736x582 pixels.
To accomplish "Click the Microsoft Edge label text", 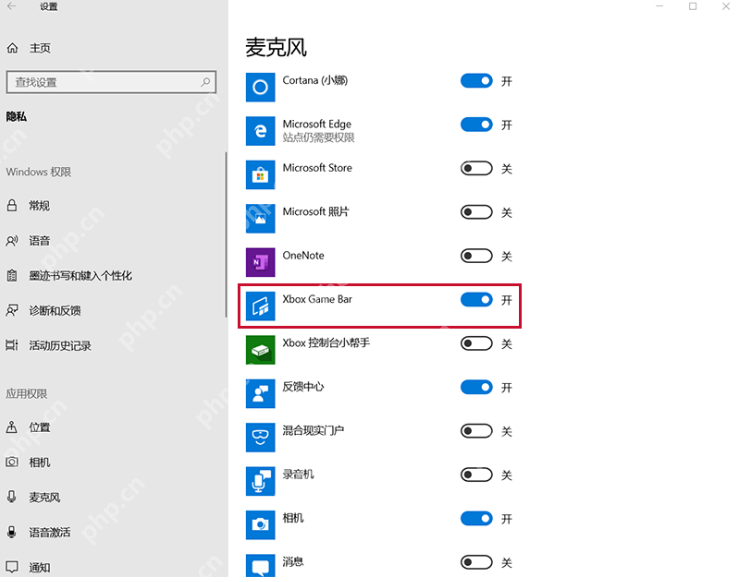I will [317, 124].
